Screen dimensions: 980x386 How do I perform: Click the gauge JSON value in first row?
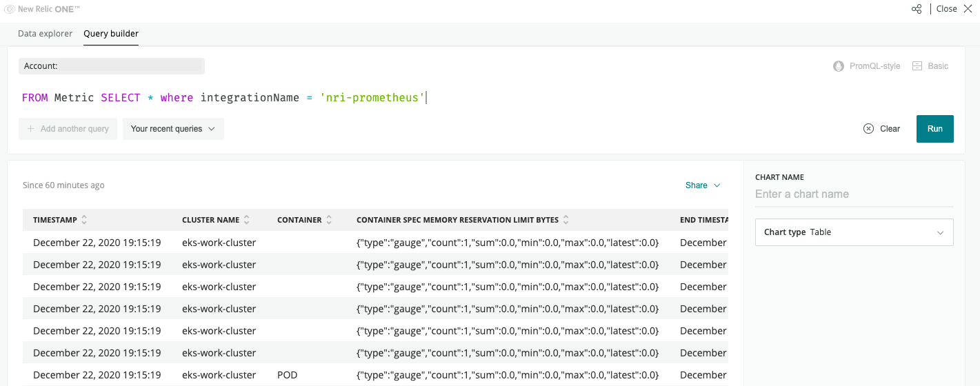tap(508, 243)
